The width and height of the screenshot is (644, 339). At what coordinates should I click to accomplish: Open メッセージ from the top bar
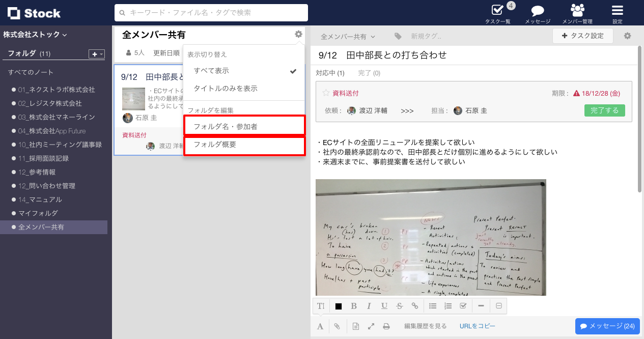pyautogui.click(x=538, y=13)
